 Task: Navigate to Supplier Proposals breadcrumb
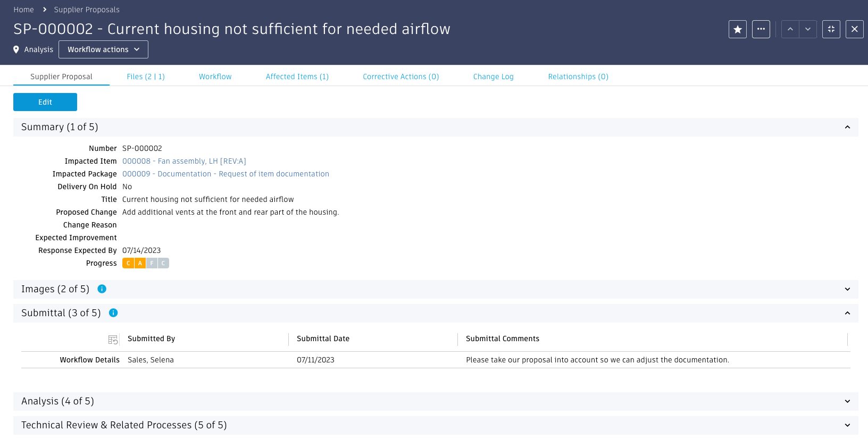[87, 10]
